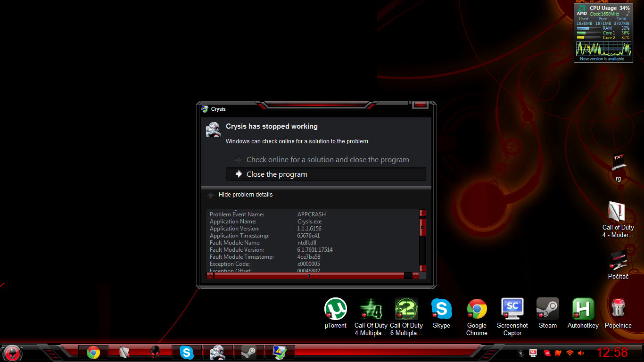644x362 pixels.
Task: Switch to the Crysis taskbar button
Action: [x=218, y=353]
